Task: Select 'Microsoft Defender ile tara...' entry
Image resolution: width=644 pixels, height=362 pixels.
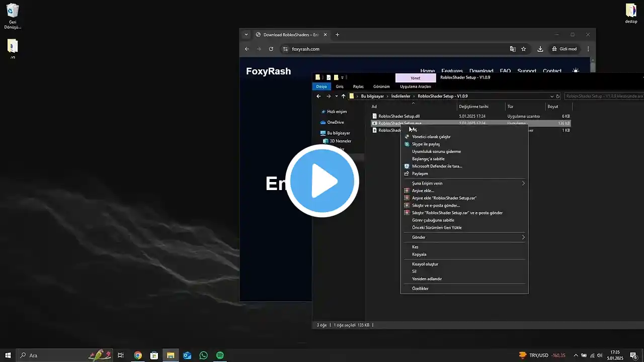Action: pyautogui.click(x=437, y=166)
